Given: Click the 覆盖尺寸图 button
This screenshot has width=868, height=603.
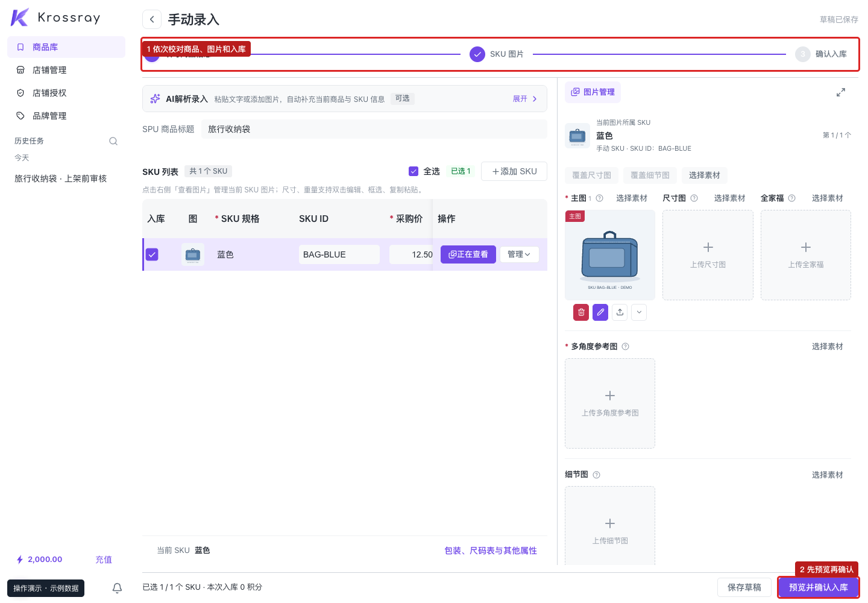Looking at the screenshot, I should pos(592,175).
